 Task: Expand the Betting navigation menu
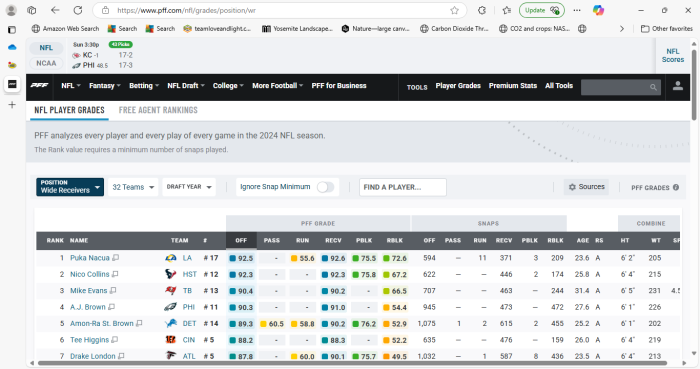(144, 86)
